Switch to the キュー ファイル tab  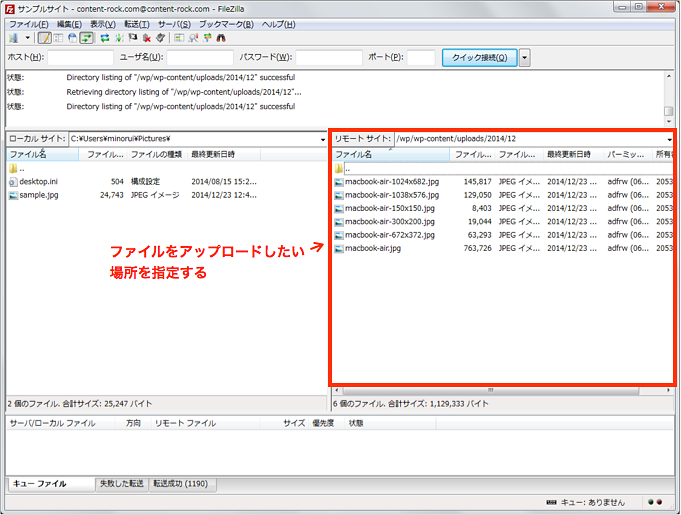pyautogui.click(x=51, y=484)
